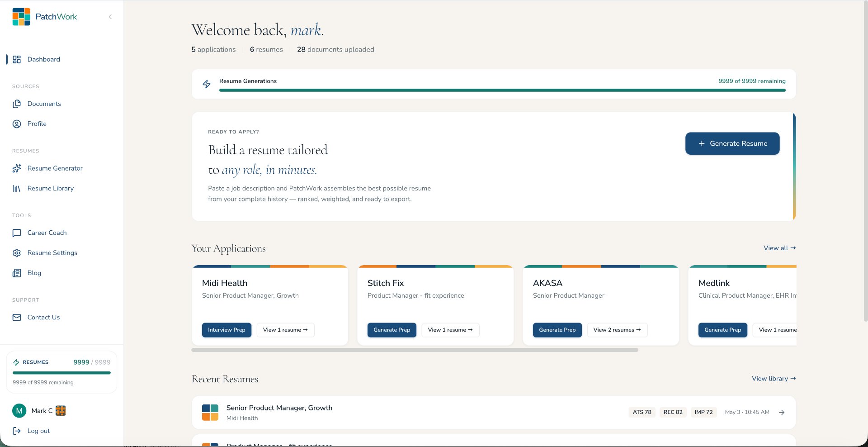The height and width of the screenshot is (447, 868).
Task: Click Senior Product Manager, Growth resume thumbnail icon
Action: point(210,413)
